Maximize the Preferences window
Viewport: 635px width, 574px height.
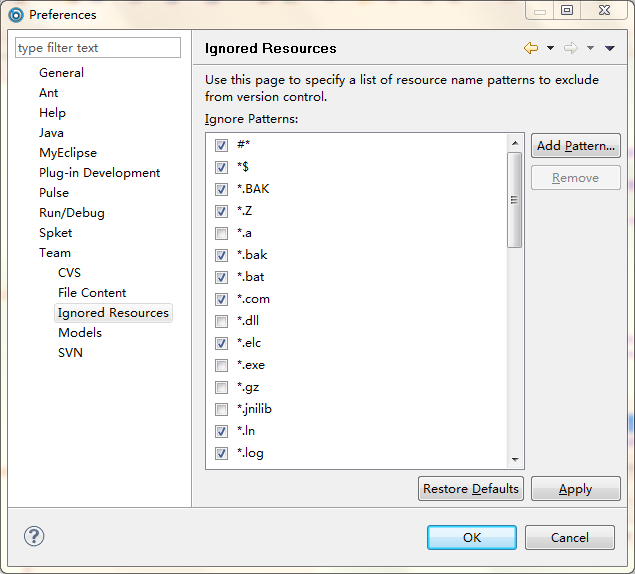pyautogui.click(x=567, y=10)
